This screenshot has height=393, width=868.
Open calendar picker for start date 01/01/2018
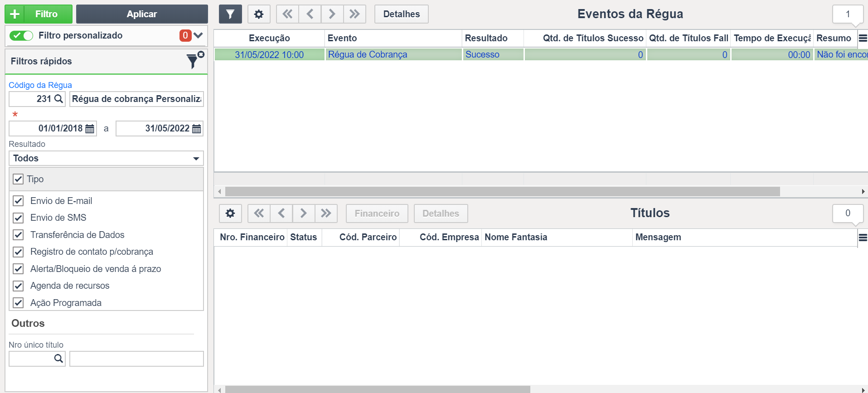pos(90,129)
